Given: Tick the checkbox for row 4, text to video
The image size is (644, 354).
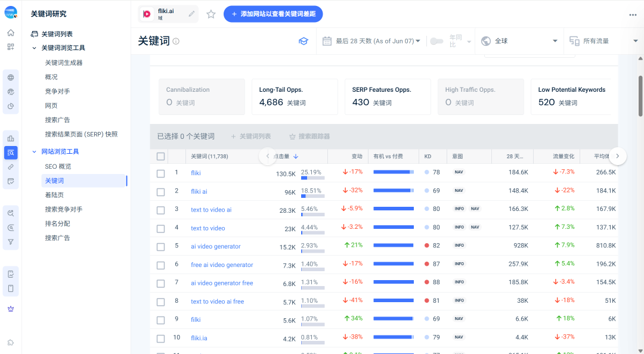Looking at the screenshot, I should [x=160, y=229].
